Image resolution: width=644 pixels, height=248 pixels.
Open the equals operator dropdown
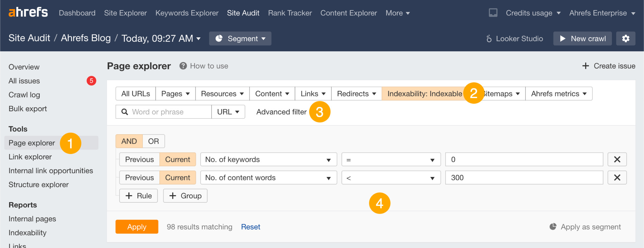[391, 159]
